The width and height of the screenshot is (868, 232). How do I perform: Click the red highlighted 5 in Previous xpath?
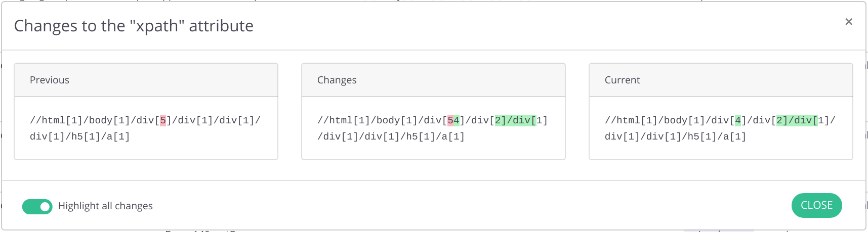(163, 120)
